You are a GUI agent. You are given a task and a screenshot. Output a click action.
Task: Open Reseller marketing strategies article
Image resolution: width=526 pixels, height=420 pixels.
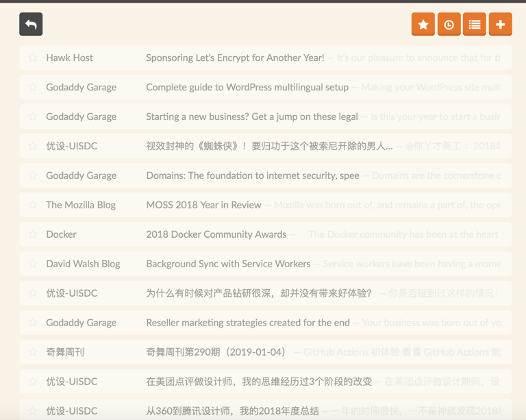(248, 323)
